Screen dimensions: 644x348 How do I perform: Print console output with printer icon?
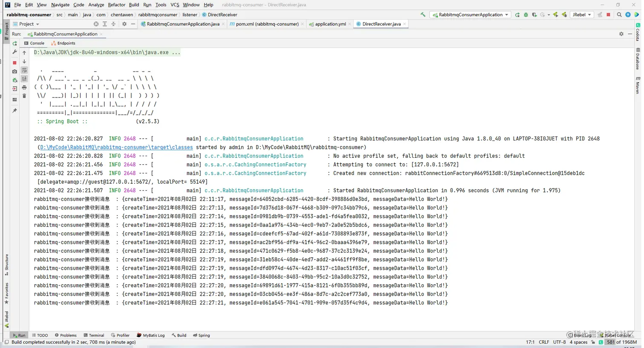point(24,88)
